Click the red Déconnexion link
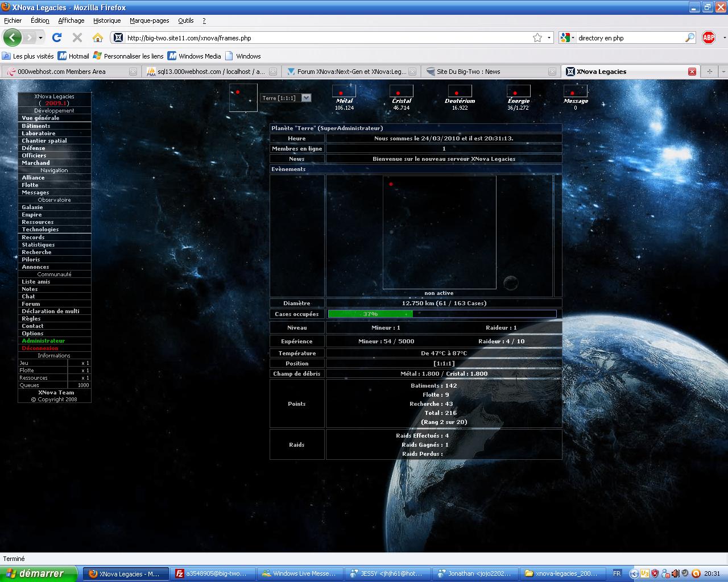Viewport: 728px width, 582px height. tap(40, 348)
